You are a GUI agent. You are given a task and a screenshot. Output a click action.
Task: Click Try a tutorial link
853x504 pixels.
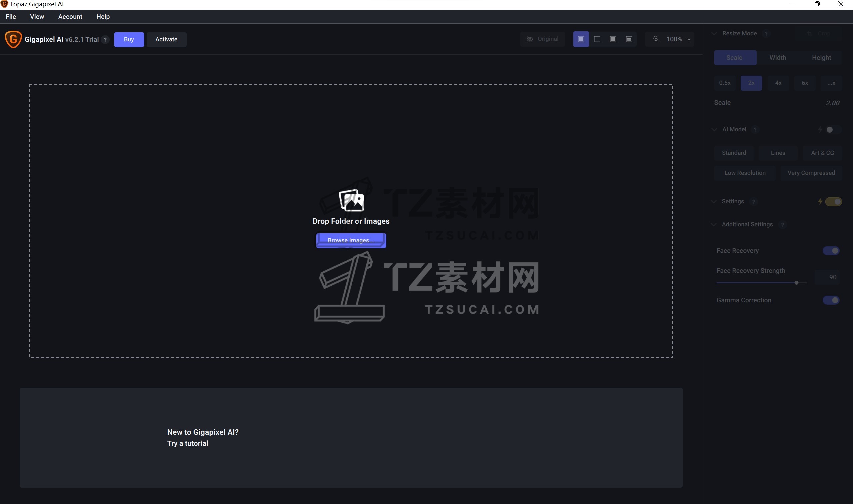point(187,444)
